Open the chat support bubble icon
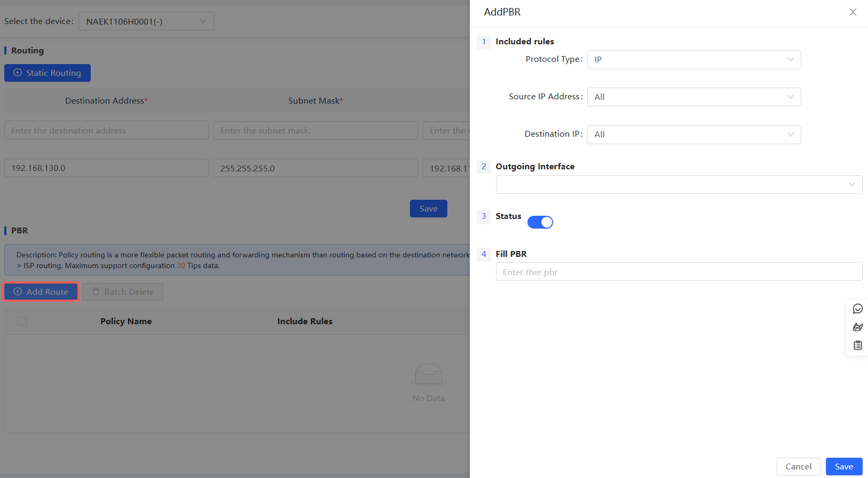Image resolution: width=868 pixels, height=478 pixels. tap(857, 309)
